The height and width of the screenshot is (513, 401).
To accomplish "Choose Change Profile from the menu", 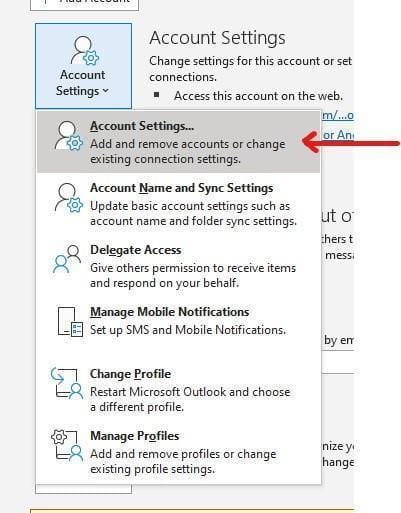I will (178, 390).
